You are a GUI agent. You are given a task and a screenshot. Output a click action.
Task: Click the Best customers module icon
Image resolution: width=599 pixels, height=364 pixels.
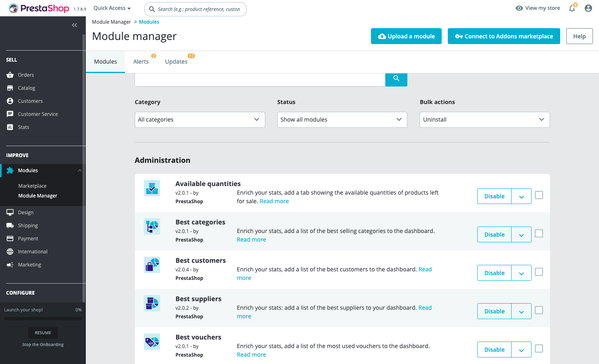(152, 265)
